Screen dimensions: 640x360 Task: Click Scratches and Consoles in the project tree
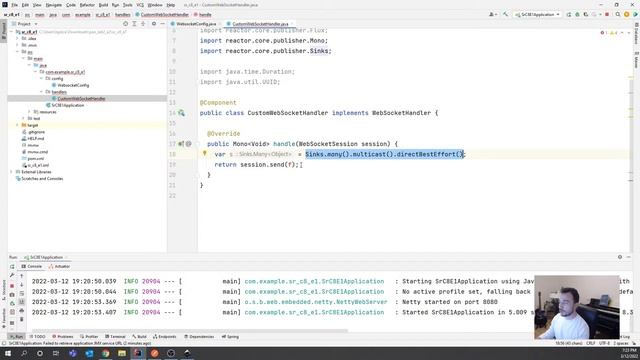click(x=42, y=178)
